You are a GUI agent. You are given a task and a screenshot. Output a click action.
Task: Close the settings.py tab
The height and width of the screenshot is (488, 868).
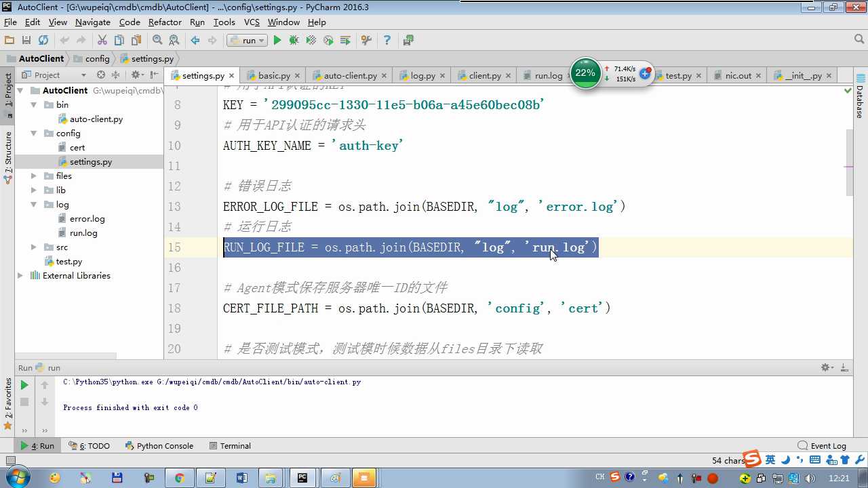(x=231, y=76)
